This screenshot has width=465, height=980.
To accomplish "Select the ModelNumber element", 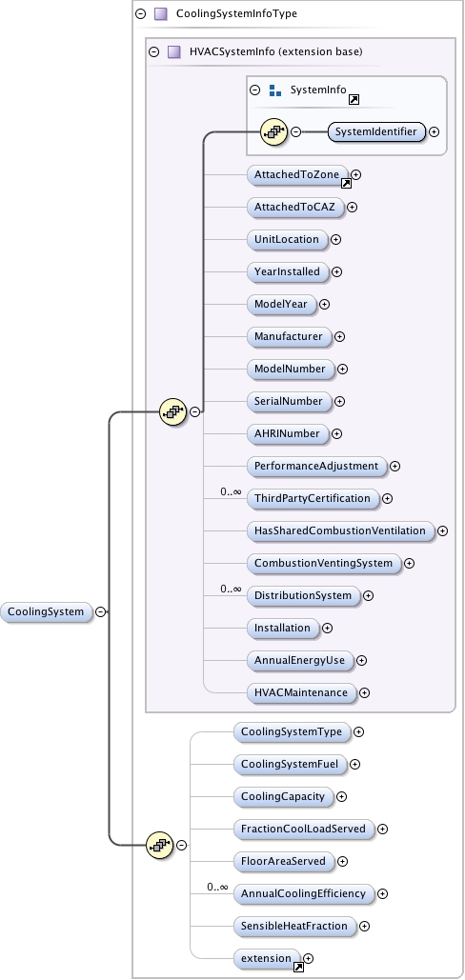I will point(290,369).
